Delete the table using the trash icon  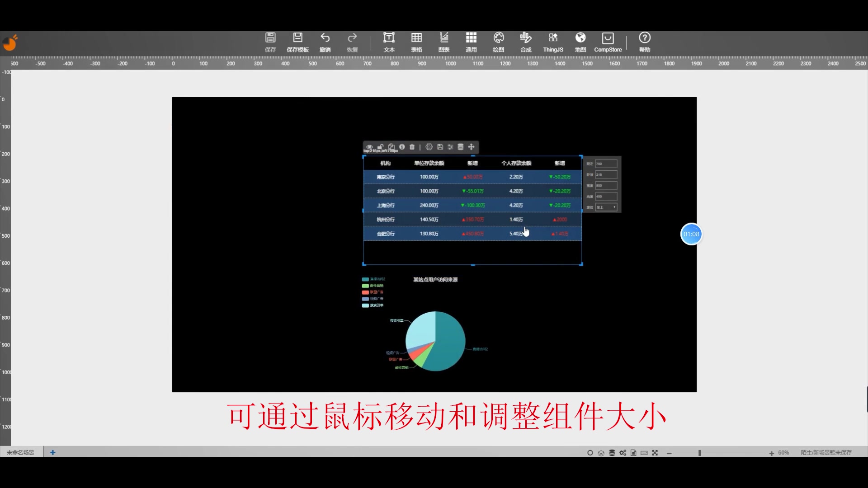tap(412, 147)
